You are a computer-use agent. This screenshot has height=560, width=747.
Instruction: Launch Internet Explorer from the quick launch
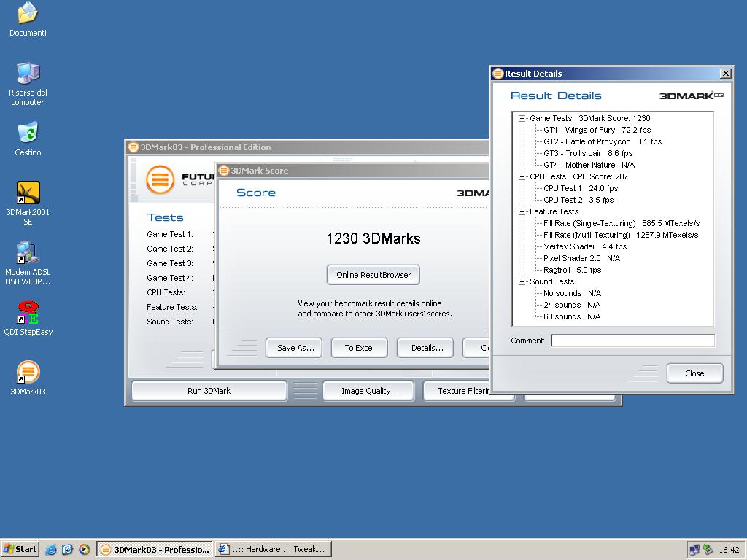(51, 550)
